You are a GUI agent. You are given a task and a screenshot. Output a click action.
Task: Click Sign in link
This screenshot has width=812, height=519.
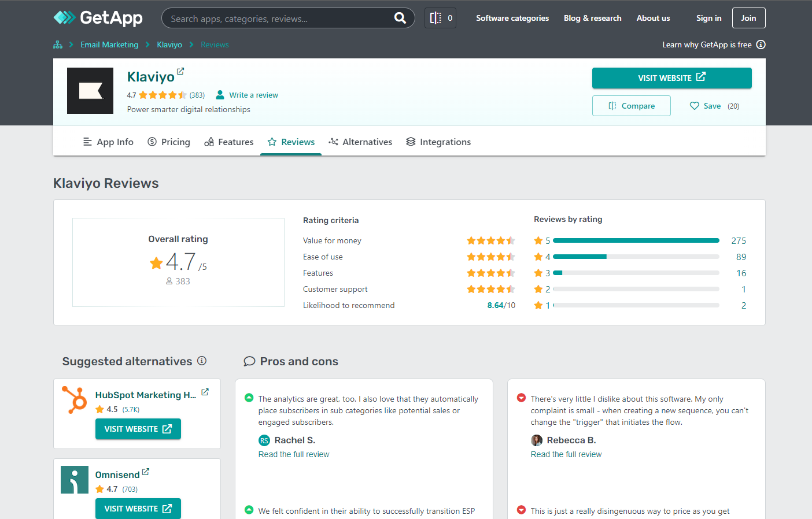[709, 18]
